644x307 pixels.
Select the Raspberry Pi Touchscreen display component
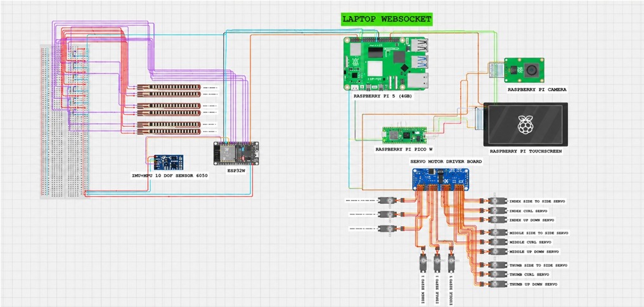click(525, 124)
